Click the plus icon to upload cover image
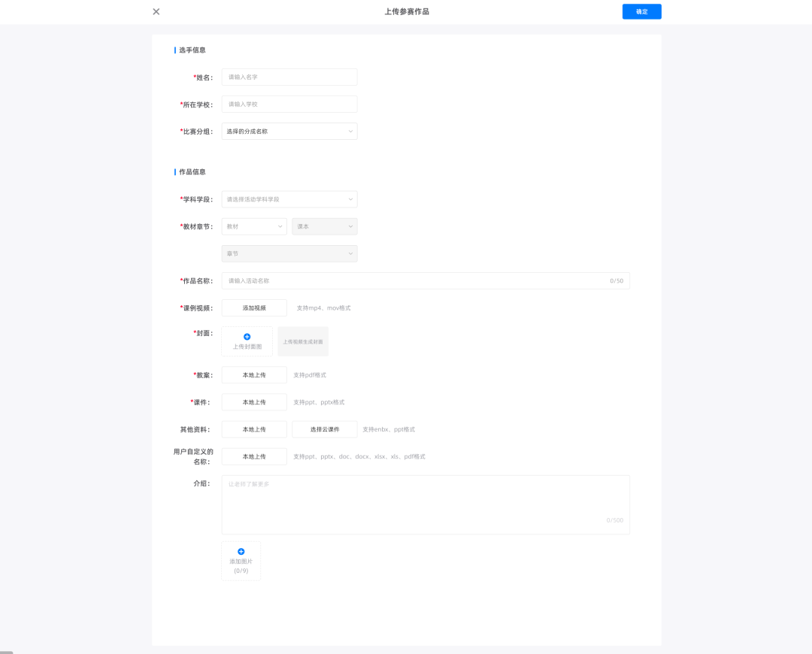Screen dimensions: 812x654 tap(247, 337)
